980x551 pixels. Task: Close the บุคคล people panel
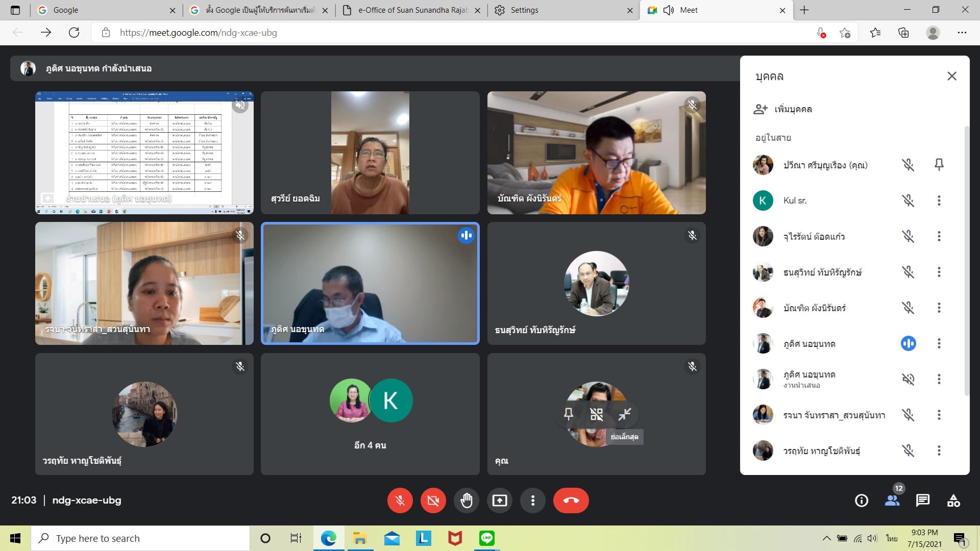pyautogui.click(x=951, y=76)
